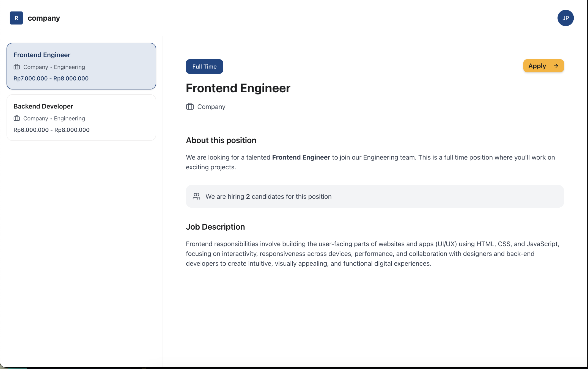Click the About this position heading

tap(221, 140)
